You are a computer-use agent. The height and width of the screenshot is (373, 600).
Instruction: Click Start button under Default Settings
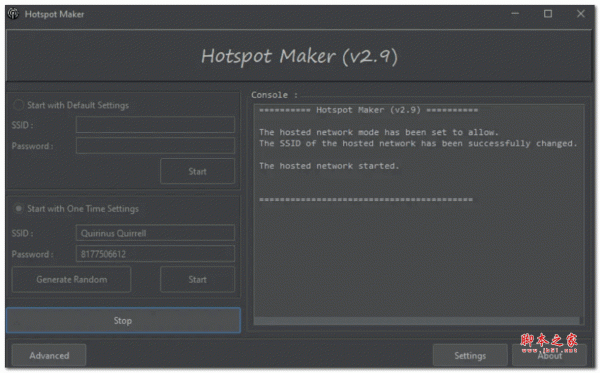coord(197,171)
